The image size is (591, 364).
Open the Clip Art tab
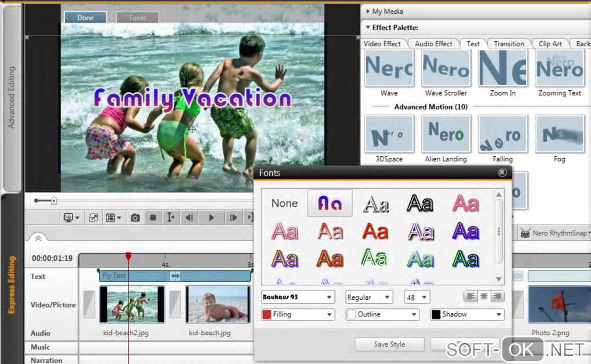tap(550, 43)
